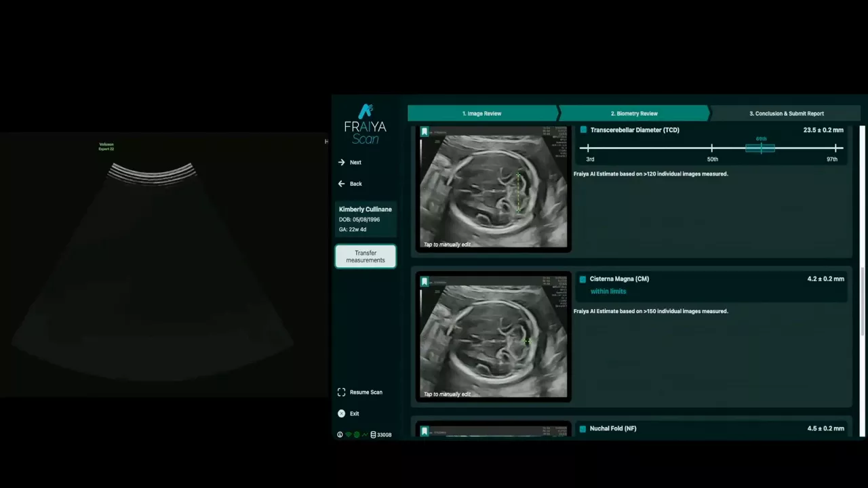The width and height of the screenshot is (868, 488).
Task: Toggle the Nuchal Fold checkbox
Action: [x=583, y=429]
